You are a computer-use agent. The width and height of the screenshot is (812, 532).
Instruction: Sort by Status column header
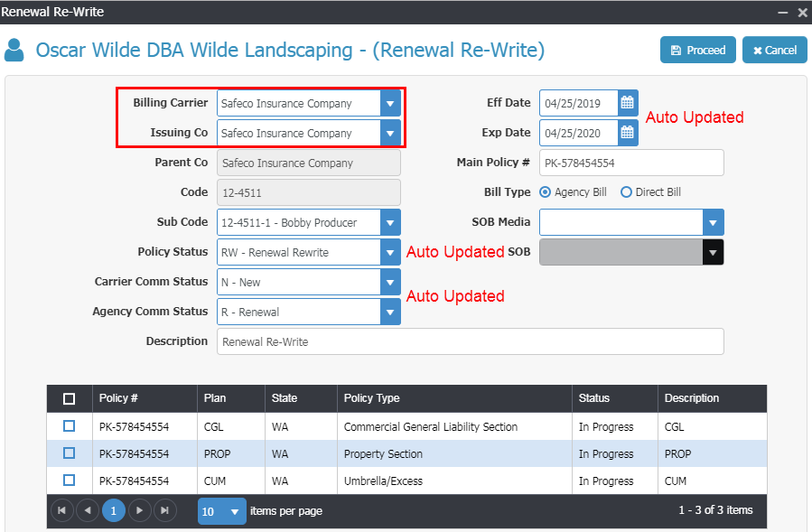[x=594, y=397]
